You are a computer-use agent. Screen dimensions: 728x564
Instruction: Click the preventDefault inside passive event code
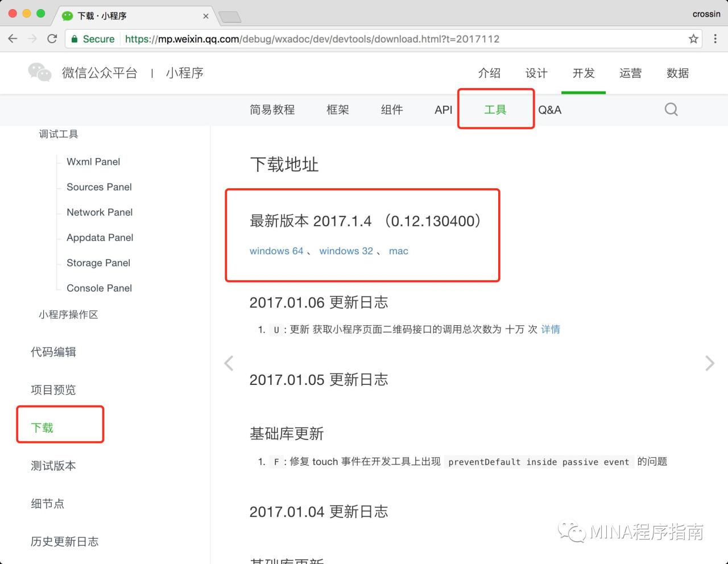539,462
